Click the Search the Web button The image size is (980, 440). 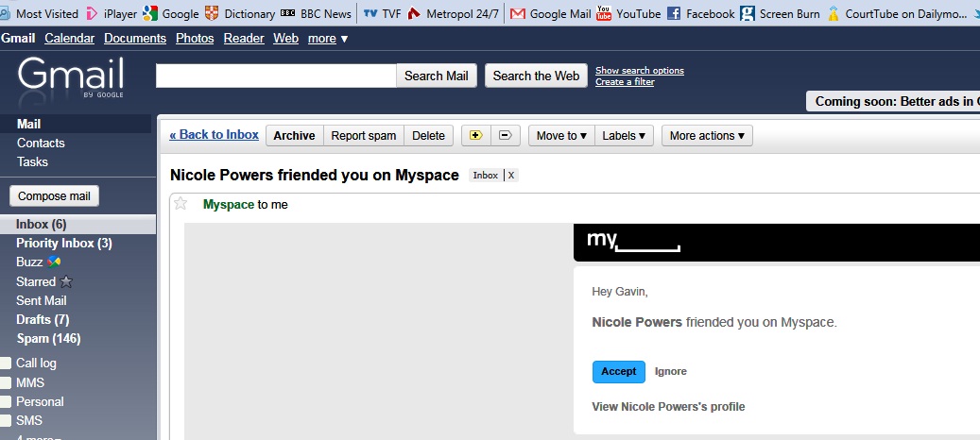click(536, 76)
